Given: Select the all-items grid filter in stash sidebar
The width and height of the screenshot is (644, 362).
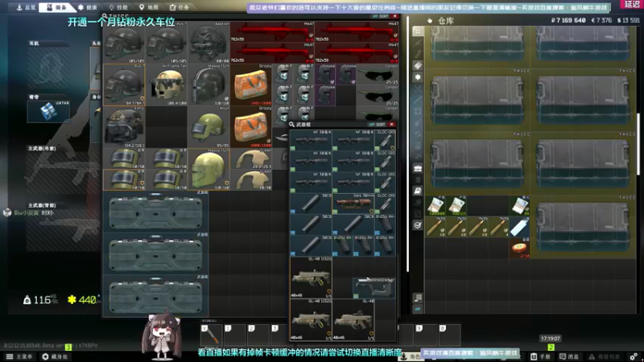Looking at the screenshot, I should click(418, 31).
